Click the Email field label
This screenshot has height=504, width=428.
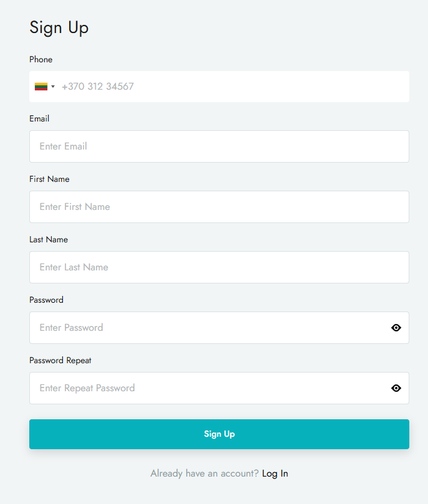point(39,119)
